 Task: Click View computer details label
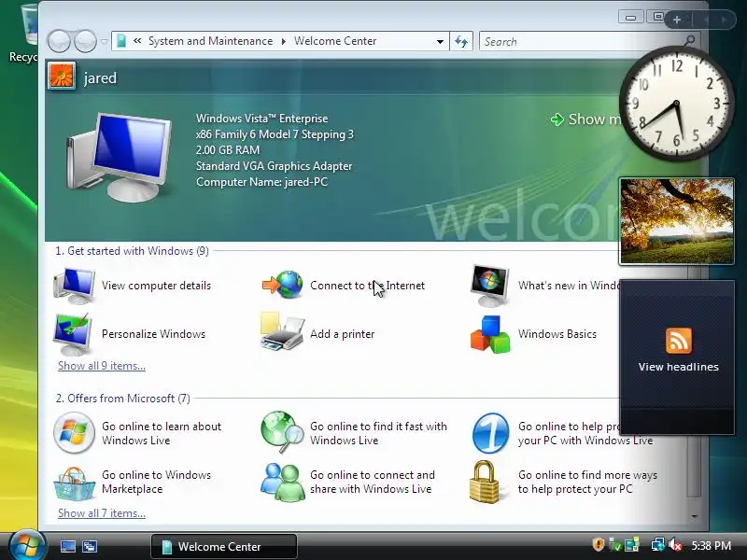156,286
